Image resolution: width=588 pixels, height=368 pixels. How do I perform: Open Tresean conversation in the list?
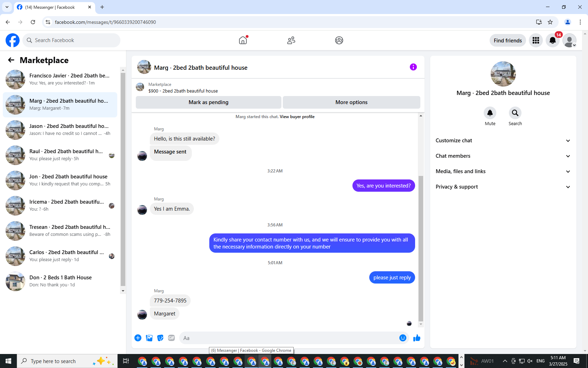click(60, 231)
